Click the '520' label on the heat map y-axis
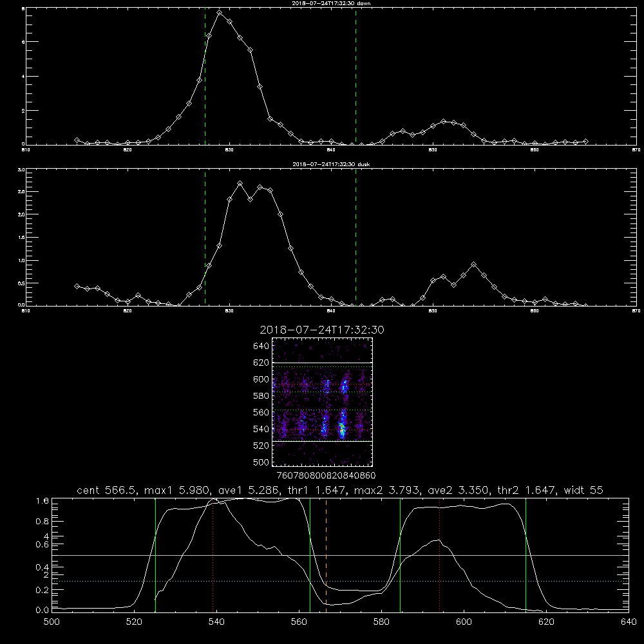This screenshot has height=644, width=644. tap(261, 446)
